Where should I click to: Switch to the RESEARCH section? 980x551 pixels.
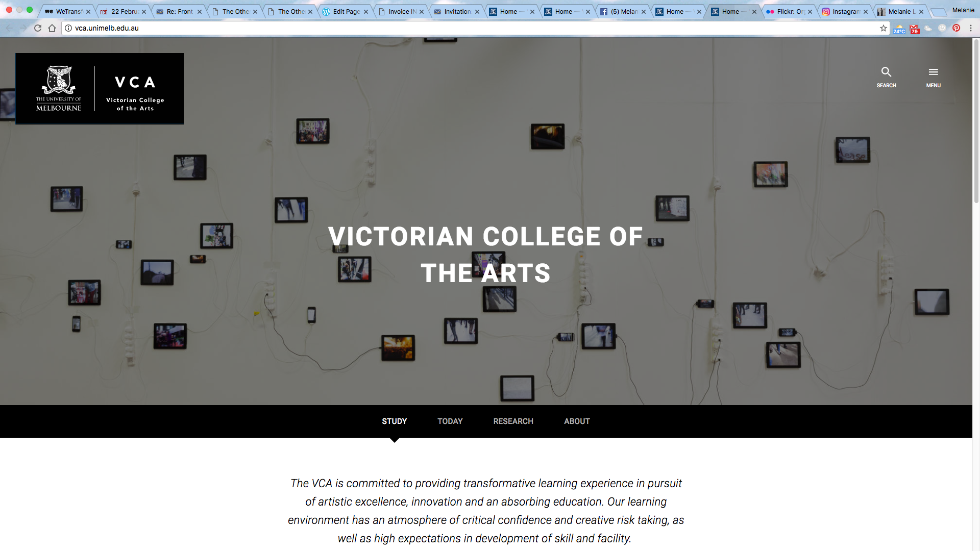513,421
